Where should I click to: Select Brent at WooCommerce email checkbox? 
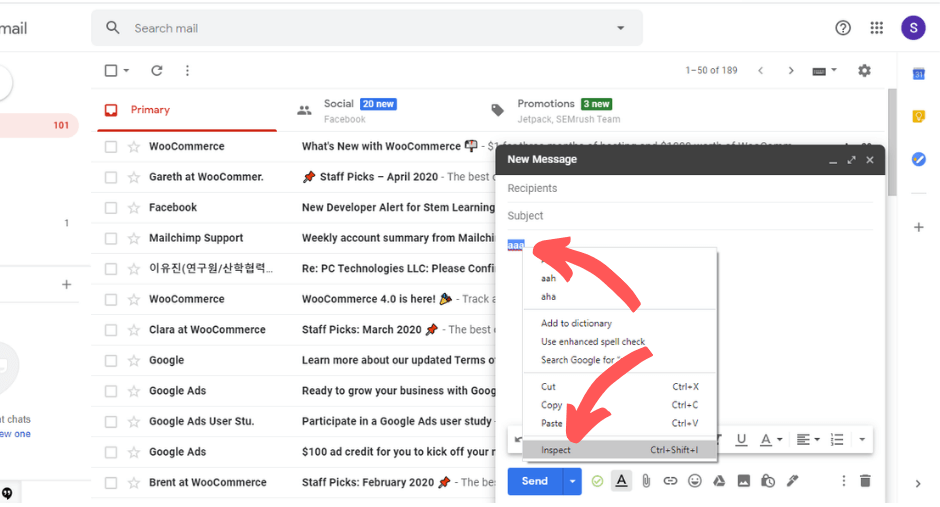111,482
